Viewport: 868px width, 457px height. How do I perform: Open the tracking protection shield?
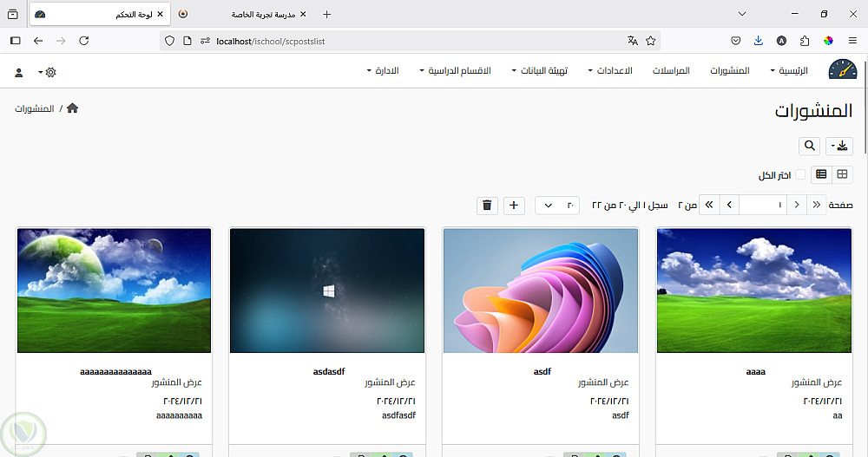pyautogui.click(x=170, y=41)
